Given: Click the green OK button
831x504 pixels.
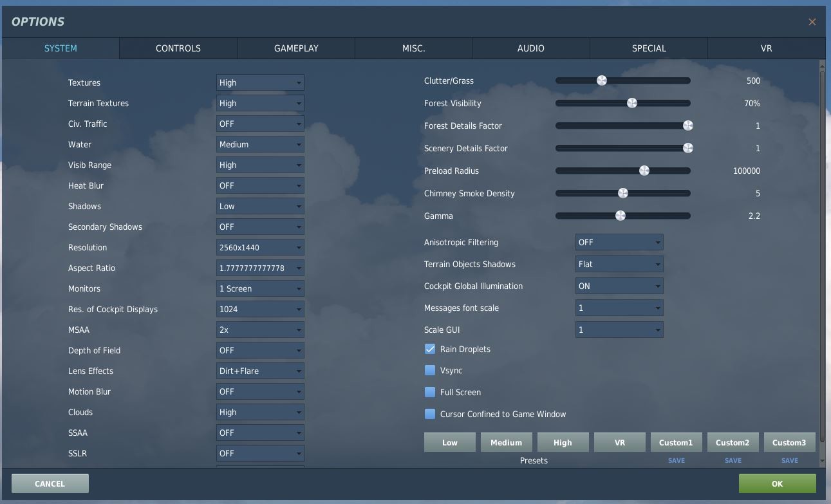Looking at the screenshot, I should [777, 483].
